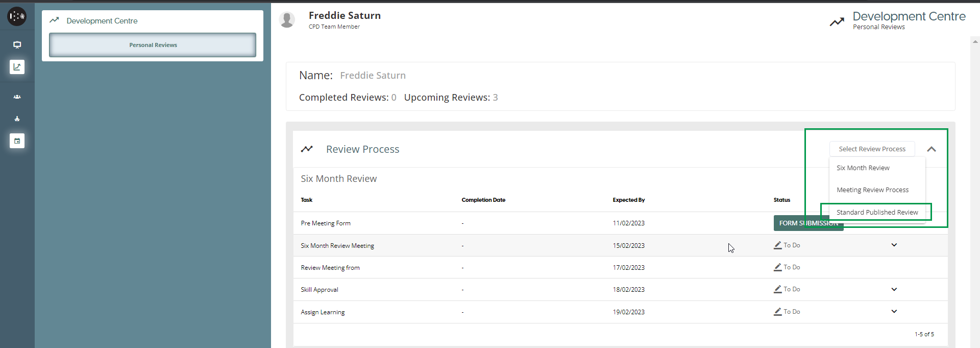Collapse the Review Process panel with the chevron
Screen dimensions: 980x348
[x=931, y=149]
